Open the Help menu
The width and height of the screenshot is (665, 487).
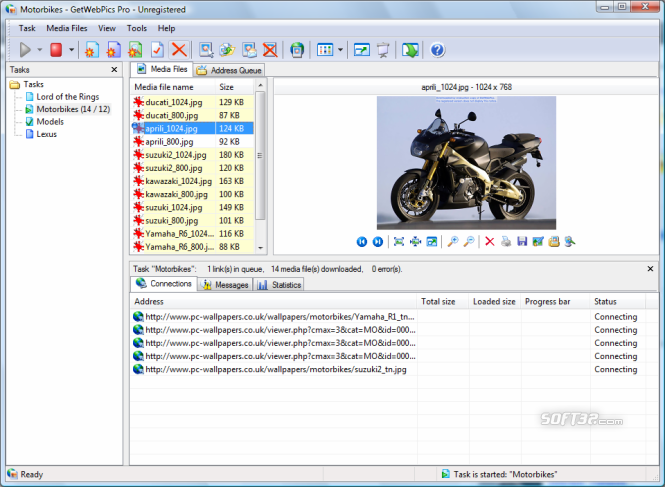pyautogui.click(x=166, y=28)
